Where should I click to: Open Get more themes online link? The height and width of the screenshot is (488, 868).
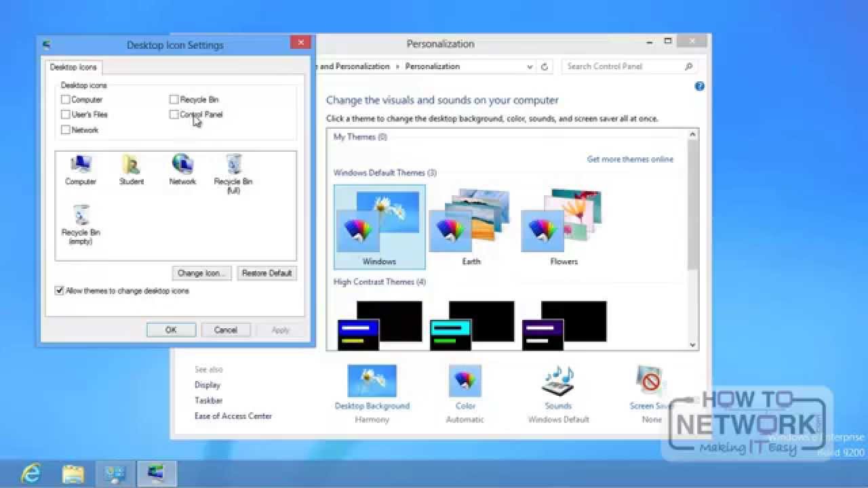coord(630,159)
